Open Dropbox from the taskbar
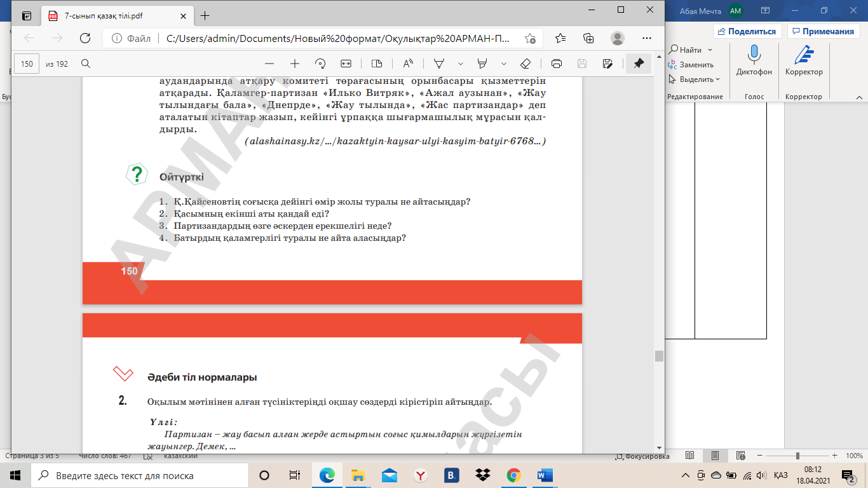 click(x=483, y=475)
